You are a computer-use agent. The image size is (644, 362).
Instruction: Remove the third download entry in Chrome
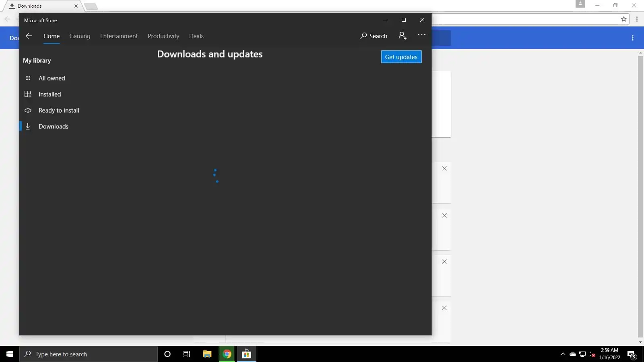(x=444, y=262)
